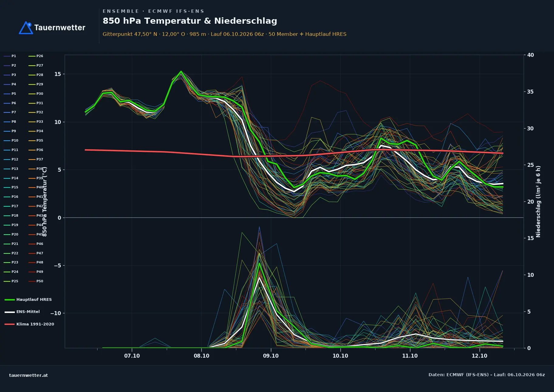Select the P1 legend entry
The height and width of the screenshot is (392, 554).
10,56
